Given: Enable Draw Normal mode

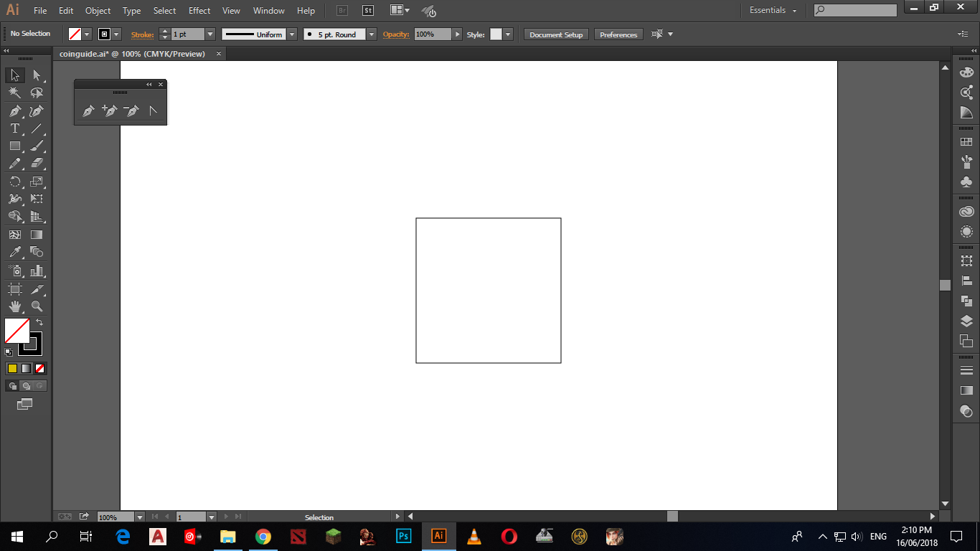Looking at the screenshot, I should coord(12,386).
